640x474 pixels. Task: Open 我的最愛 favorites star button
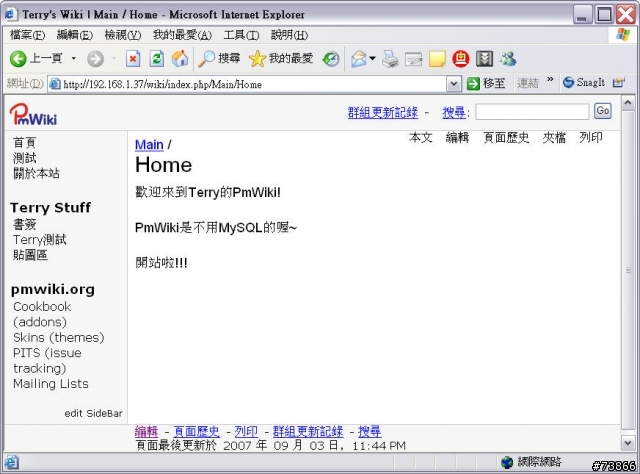point(281,59)
